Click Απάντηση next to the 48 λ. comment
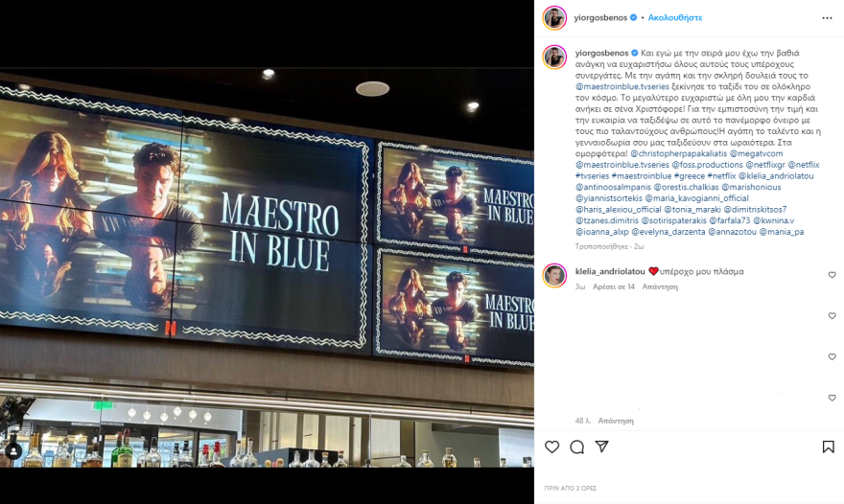This screenshot has width=844, height=504. pos(616,421)
